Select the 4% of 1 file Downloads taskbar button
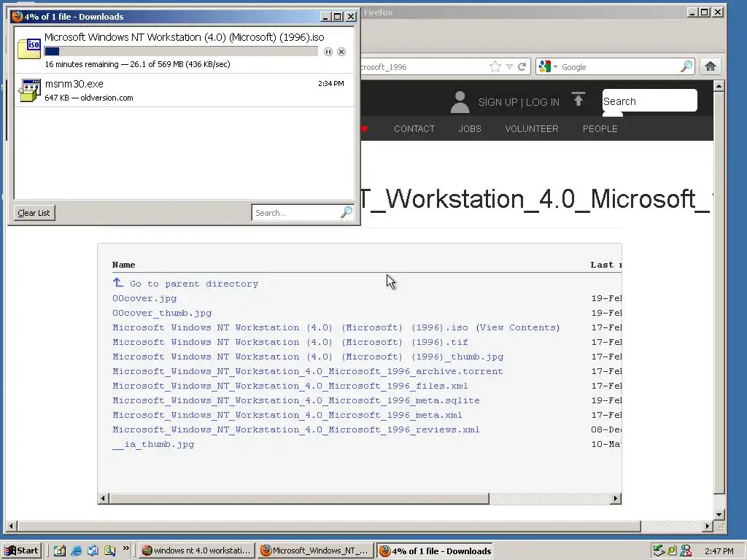Screen dimensions: 747x560 pos(435,551)
